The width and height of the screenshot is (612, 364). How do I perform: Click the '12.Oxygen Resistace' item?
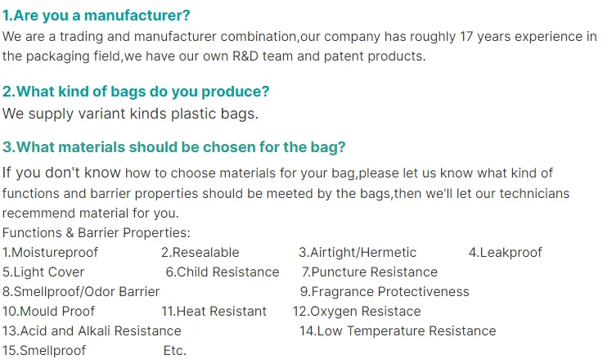pos(357,311)
